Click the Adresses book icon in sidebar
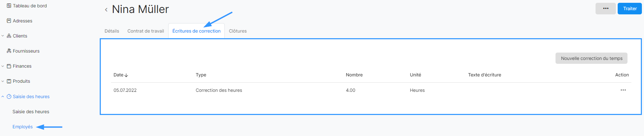Screen dimensions: 644x136 (9, 21)
